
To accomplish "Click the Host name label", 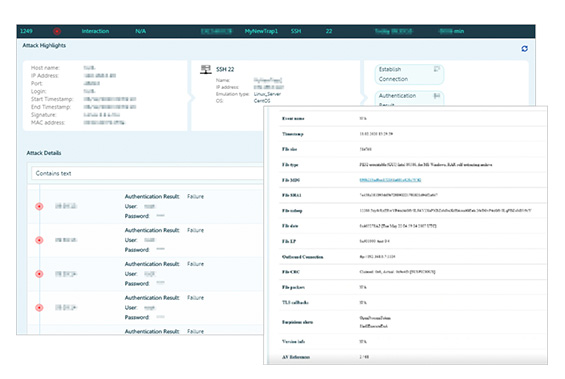I will (x=45, y=68).
